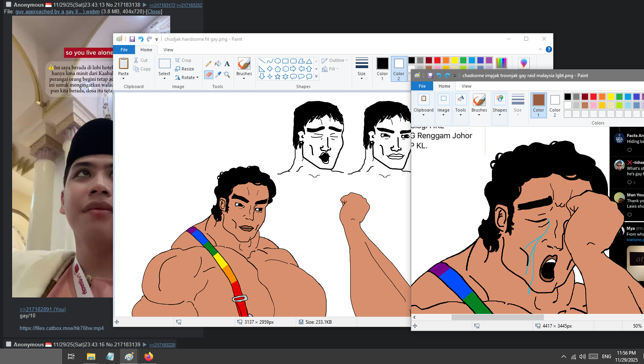This screenshot has width=644, height=364.
Task: Activate Color 2 in chadsome Paint window
Action: click(x=555, y=105)
